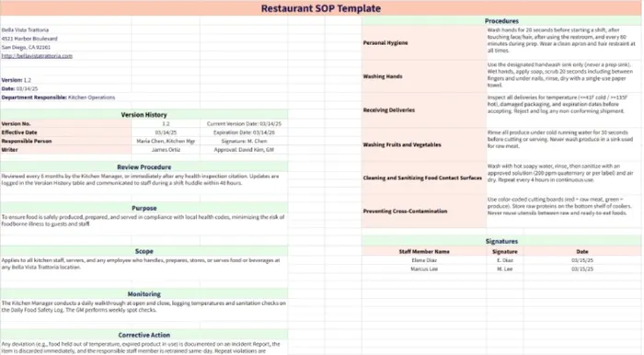This screenshot has width=644, height=355.
Task: Select the Department Responsible Kitchen Operations cell
Action: pyautogui.click(x=58, y=97)
